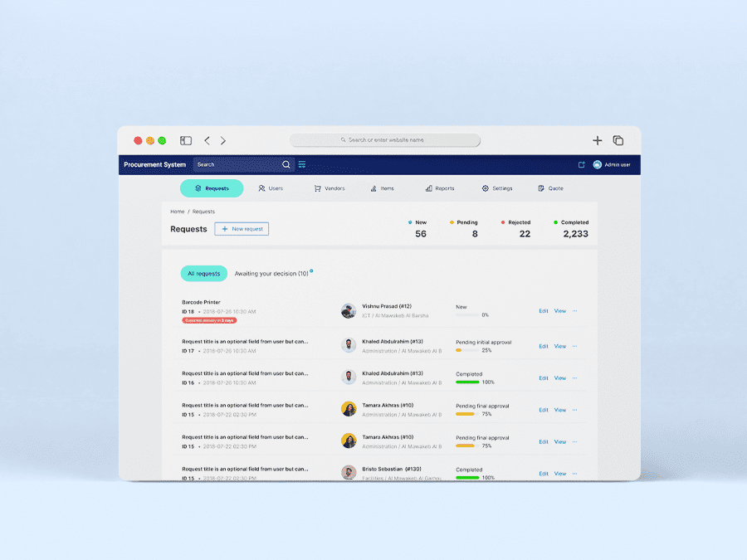Click Vishnu Prasad (#12) name
The image size is (747, 560).
387,306
